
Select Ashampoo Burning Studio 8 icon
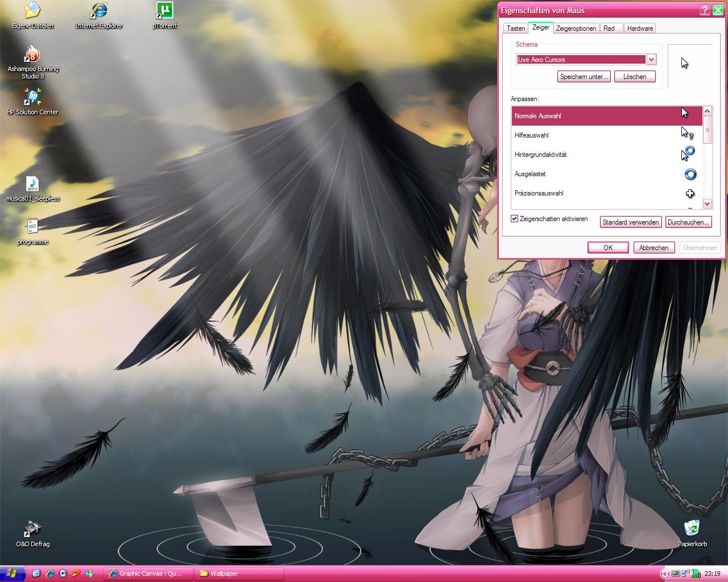click(32, 62)
